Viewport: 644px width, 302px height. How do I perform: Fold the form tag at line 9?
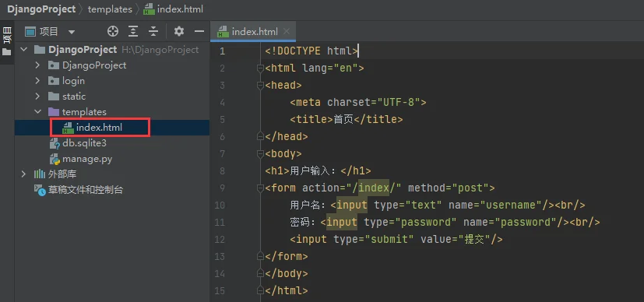260,188
